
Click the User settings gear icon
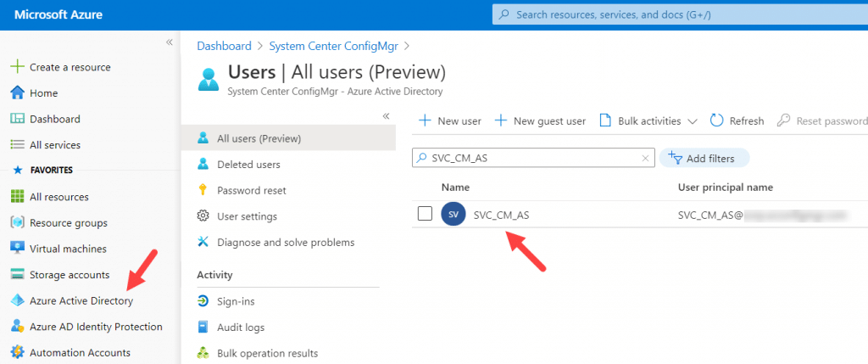click(203, 216)
